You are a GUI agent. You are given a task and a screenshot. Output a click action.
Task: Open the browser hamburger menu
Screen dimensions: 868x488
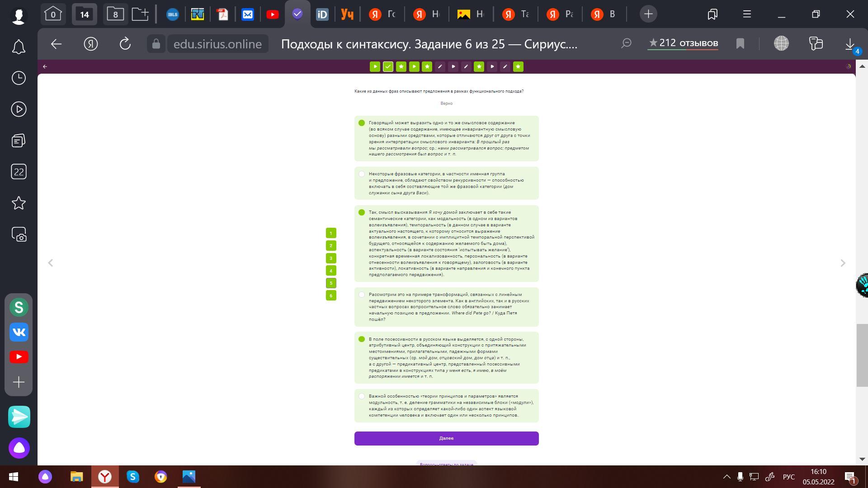[747, 14]
